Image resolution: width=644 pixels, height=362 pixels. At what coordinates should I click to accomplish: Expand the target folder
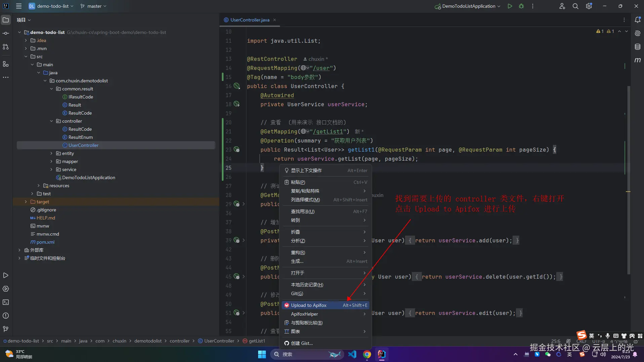click(x=26, y=202)
